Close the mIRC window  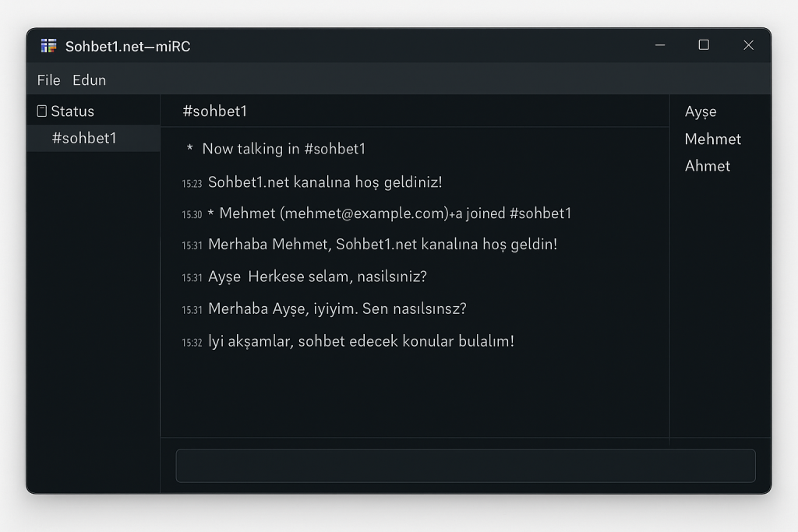(x=748, y=45)
